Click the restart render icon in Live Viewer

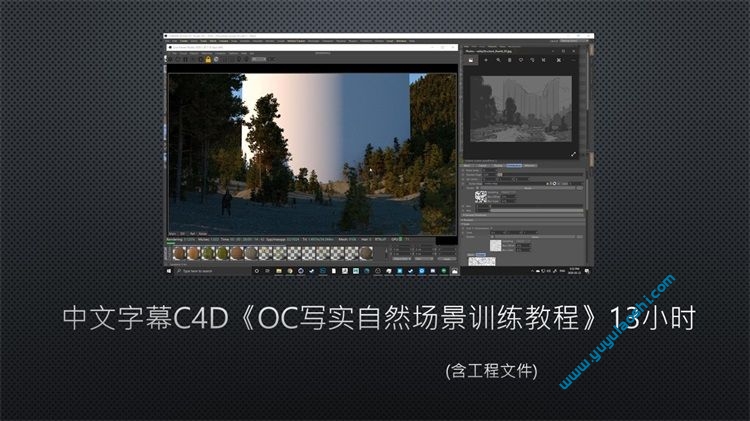tap(178, 59)
